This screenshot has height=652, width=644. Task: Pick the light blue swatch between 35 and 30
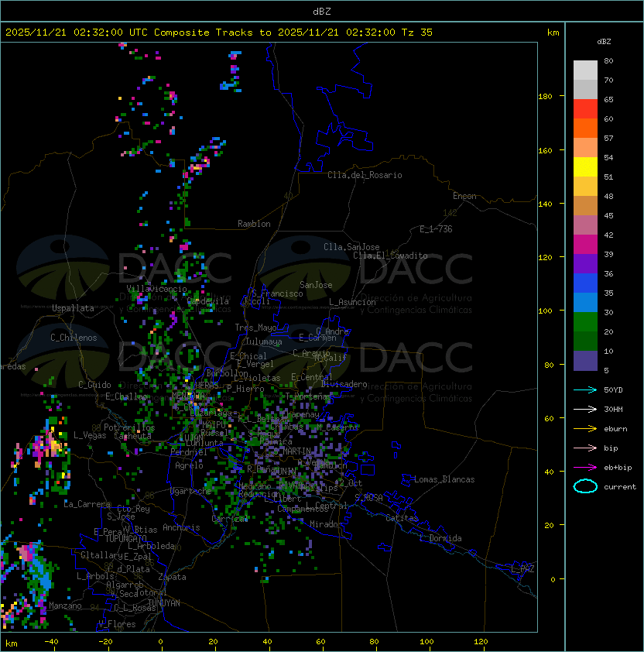coord(585,302)
